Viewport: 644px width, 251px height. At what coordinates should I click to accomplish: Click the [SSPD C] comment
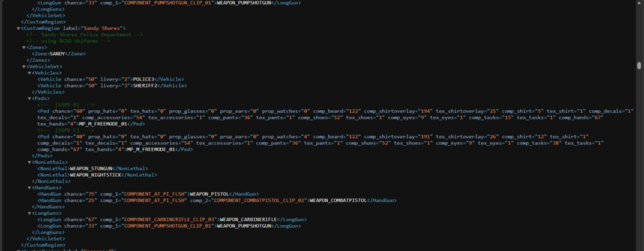click(x=65, y=130)
